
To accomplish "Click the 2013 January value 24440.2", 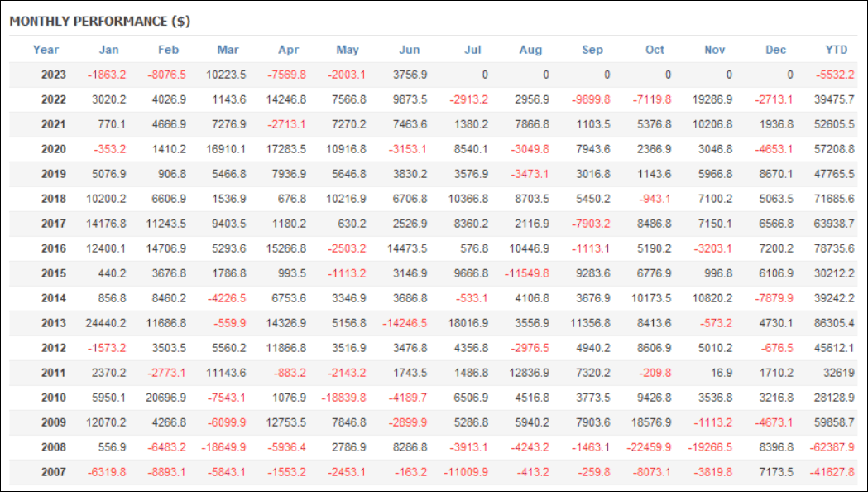I will pos(106,323).
